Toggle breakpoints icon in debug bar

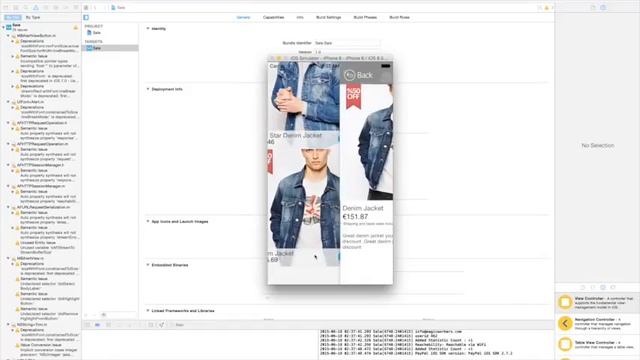[97, 325]
